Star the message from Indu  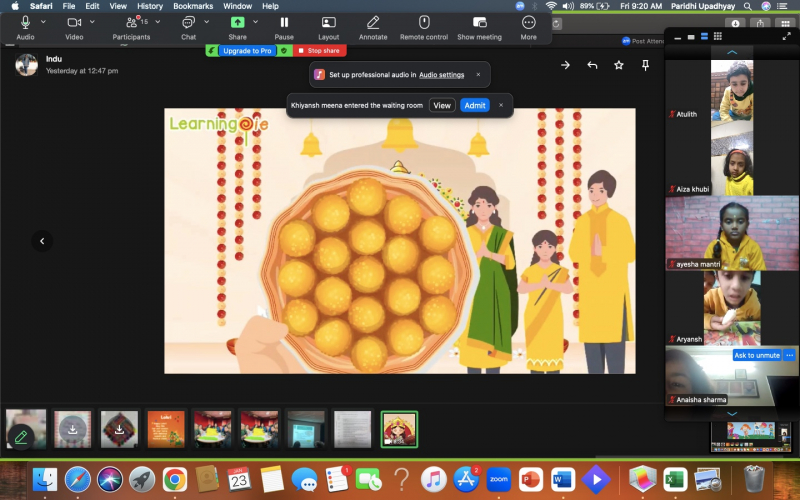click(619, 65)
